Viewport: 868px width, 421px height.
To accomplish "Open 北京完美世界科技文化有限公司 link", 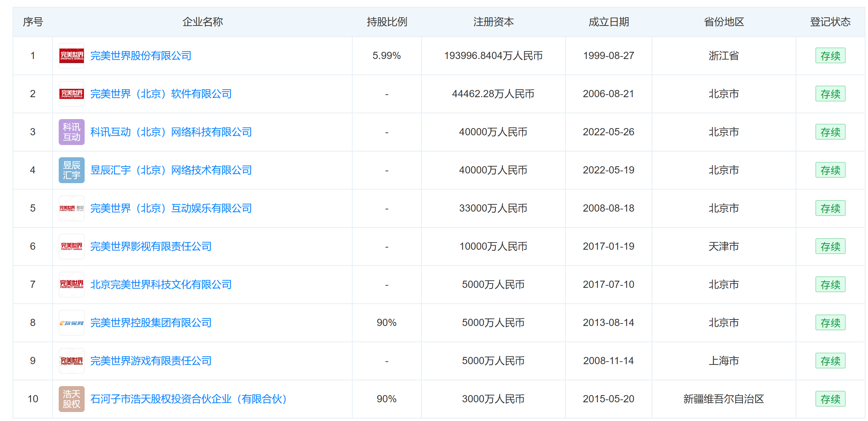I will 161,285.
